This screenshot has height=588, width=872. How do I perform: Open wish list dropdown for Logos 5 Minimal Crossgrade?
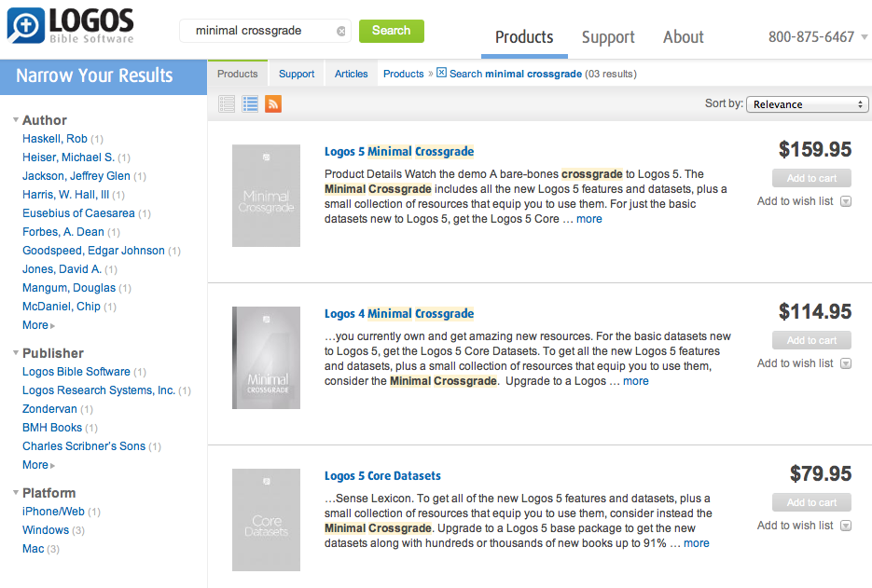pyautogui.click(x=846, y=201)
